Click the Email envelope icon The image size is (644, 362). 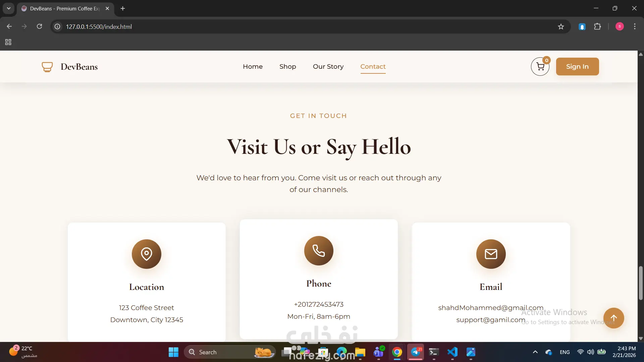(x=491, y=254)
